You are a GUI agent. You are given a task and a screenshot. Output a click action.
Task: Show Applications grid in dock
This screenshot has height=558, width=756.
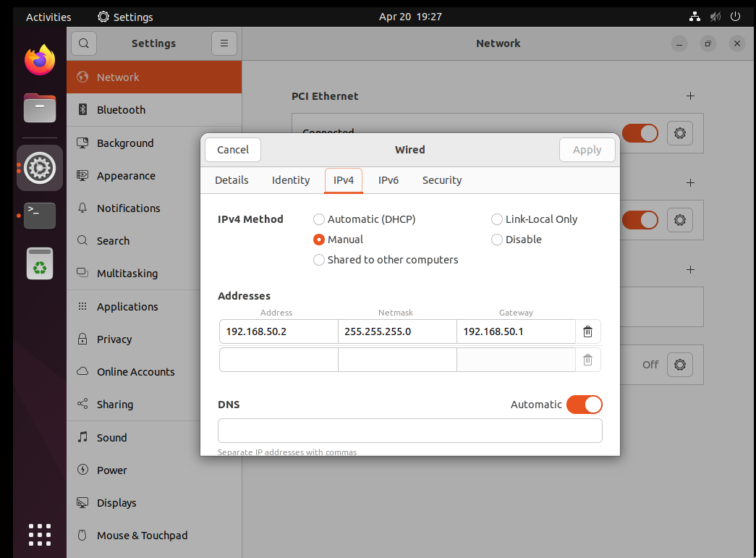tap(40, 534)
